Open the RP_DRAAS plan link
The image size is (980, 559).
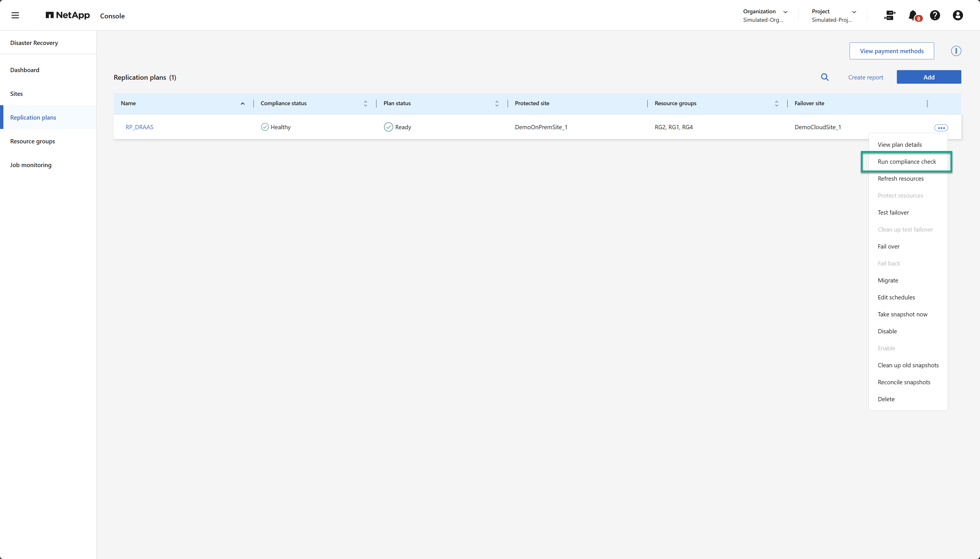point(139,127)
